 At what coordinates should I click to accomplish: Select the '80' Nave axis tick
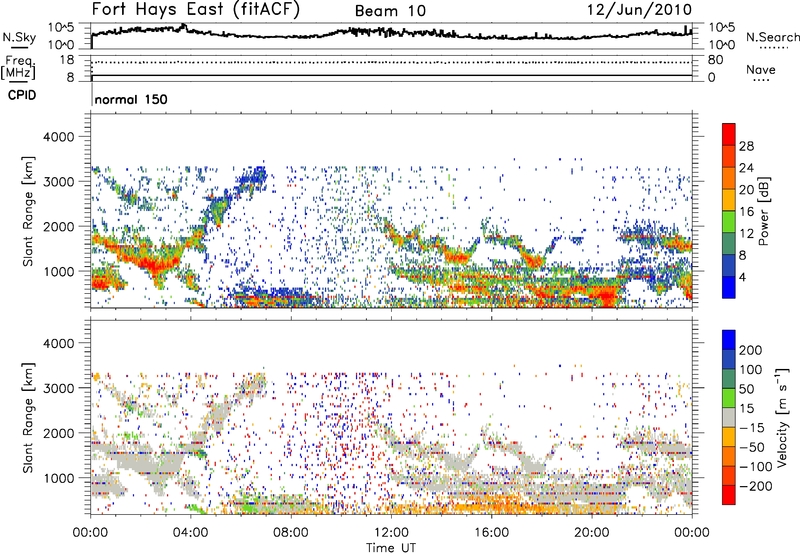click(x=715, y=60)
